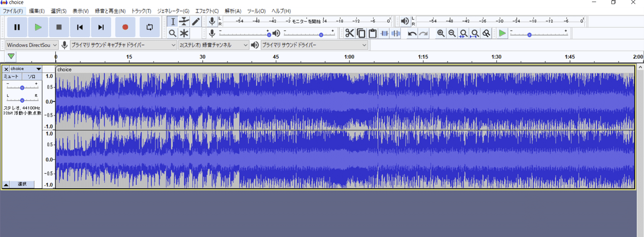Click the 選択 button on track panel

(22, 184)
